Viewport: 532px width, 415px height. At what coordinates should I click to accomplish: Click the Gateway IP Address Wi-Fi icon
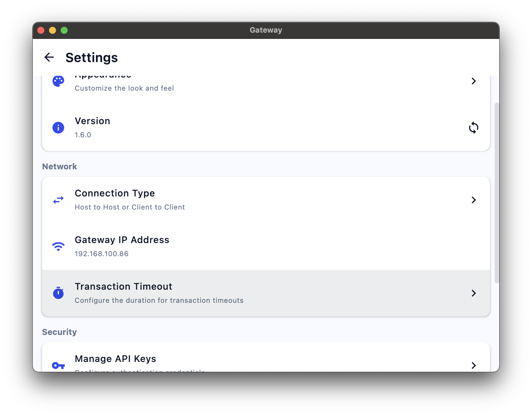pos(58,246)
